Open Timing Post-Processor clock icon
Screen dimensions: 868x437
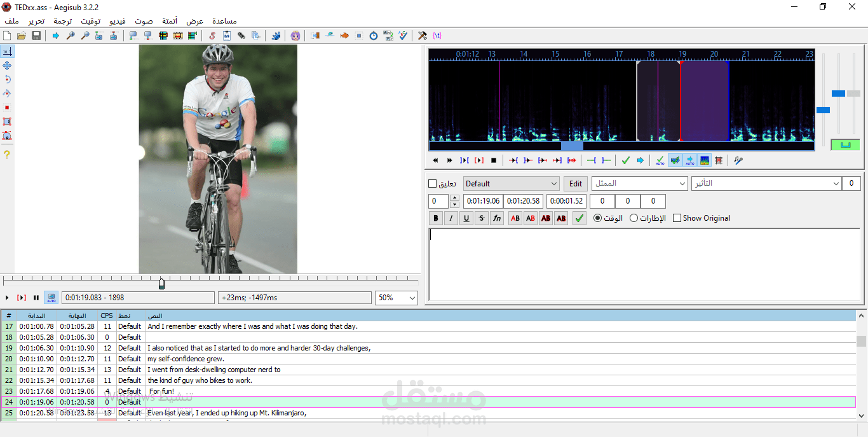click(374, 36)
